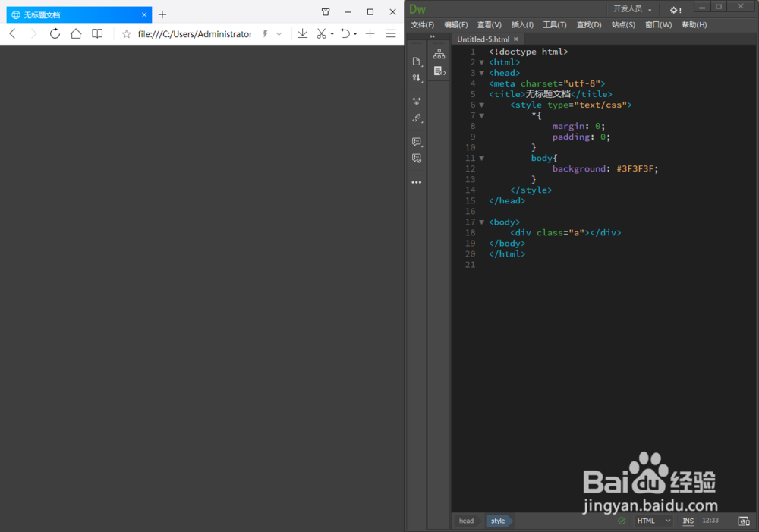The height and width of the screenshot is (532, 759).
Task: Click the site structure tree panel icon
Action: point(439,54)
